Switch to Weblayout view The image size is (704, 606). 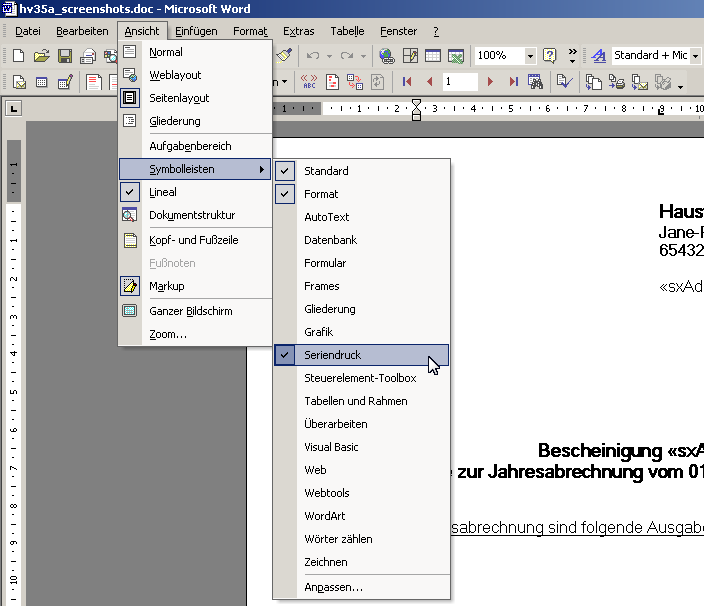[x=195, y=75]
